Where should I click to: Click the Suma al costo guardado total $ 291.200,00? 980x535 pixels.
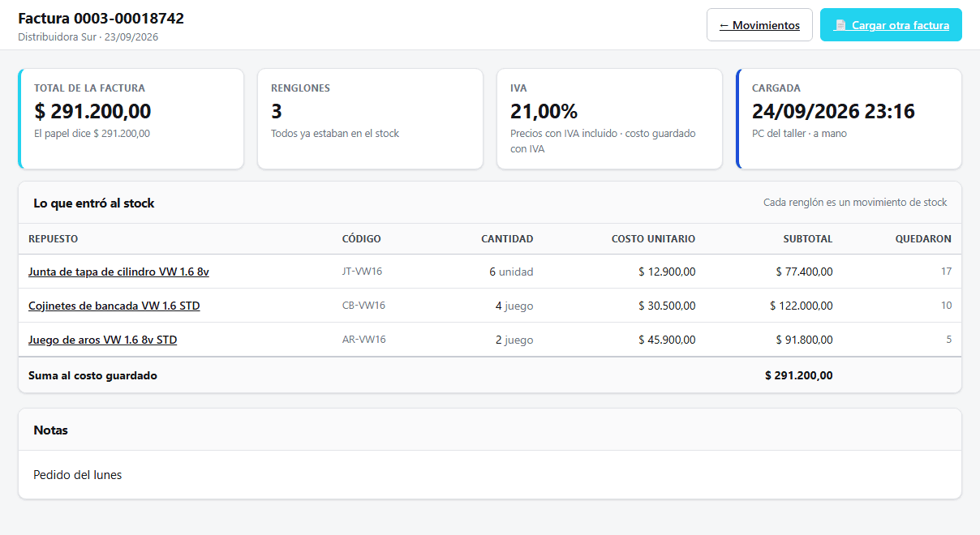(799, 375)
